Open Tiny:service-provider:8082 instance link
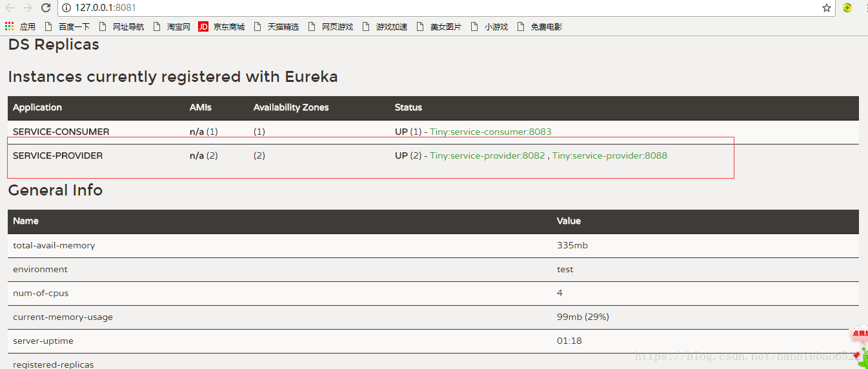The image size is (868, 369). 487,155
